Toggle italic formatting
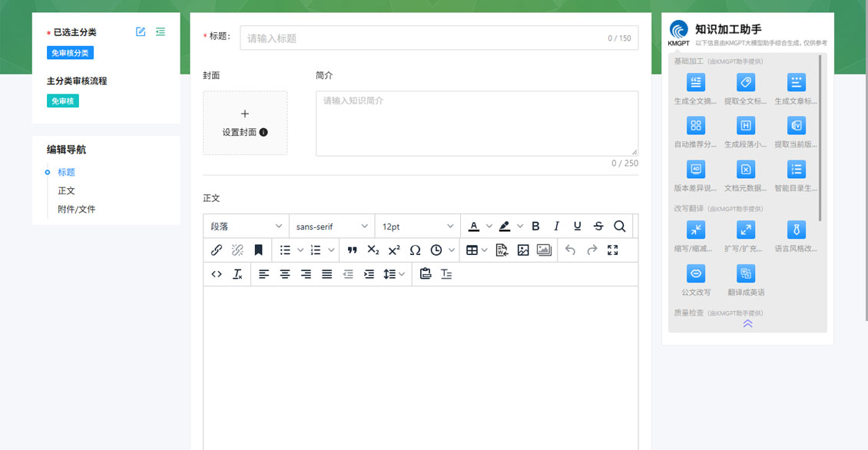Viewport: 868px width, 450px height. click(x=556, y=226)
